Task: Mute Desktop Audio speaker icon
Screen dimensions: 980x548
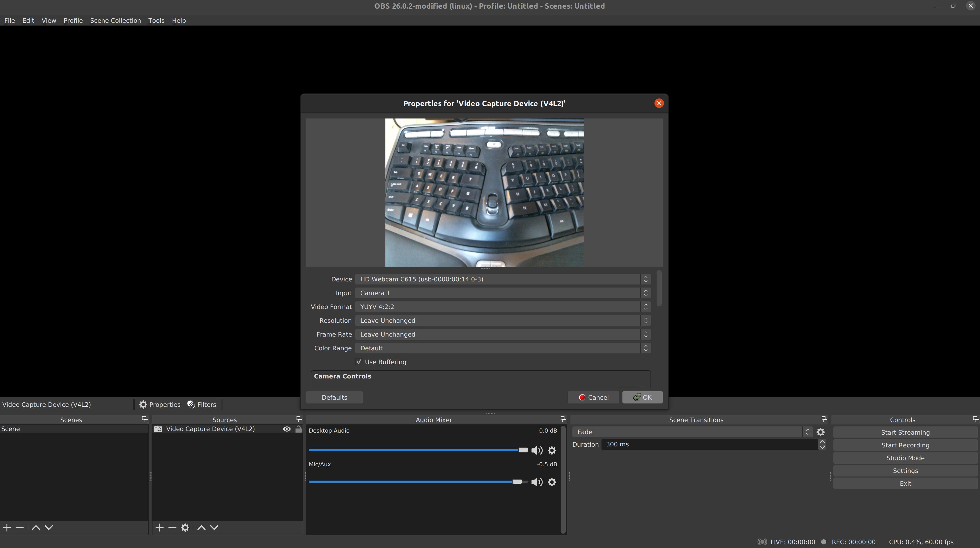Action: [x=536, y=450]
